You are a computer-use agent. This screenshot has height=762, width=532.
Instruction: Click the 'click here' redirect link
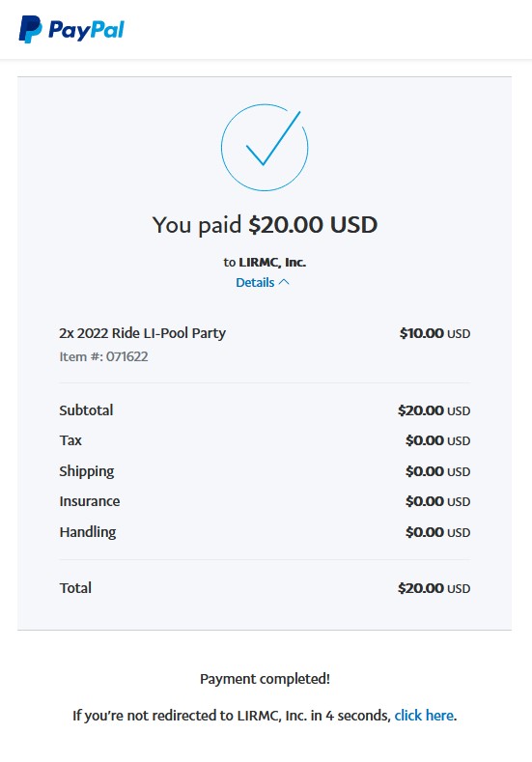pos(424,716)
